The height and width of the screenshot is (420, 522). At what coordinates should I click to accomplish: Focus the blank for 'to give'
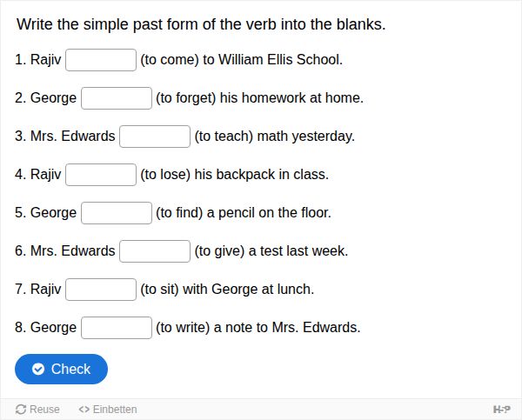155,251
